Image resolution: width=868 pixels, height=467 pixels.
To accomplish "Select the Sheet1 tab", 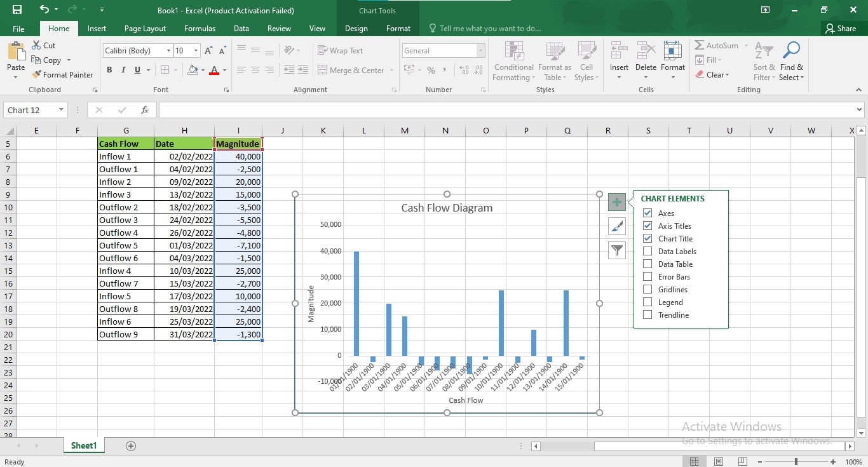I will 83,446.
